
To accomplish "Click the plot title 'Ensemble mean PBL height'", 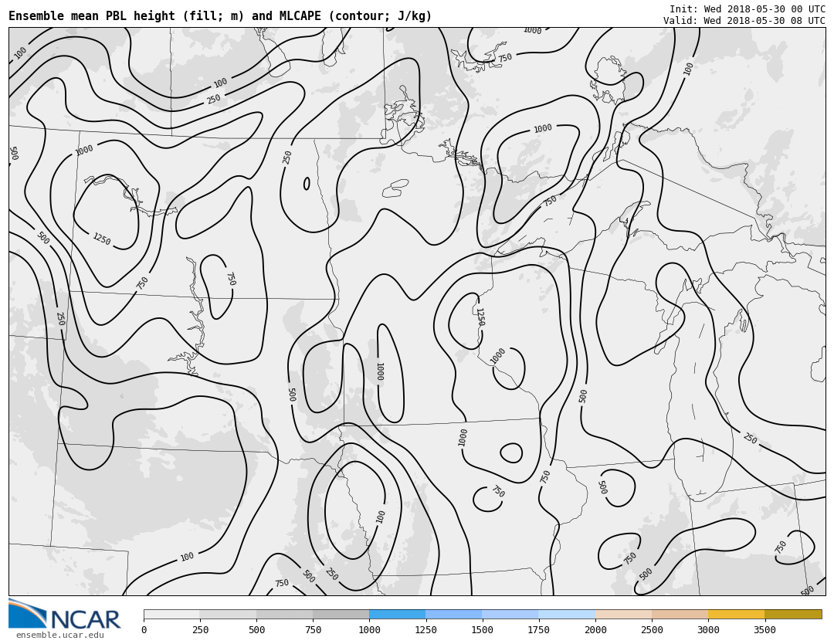I will [x=220, y=16].
